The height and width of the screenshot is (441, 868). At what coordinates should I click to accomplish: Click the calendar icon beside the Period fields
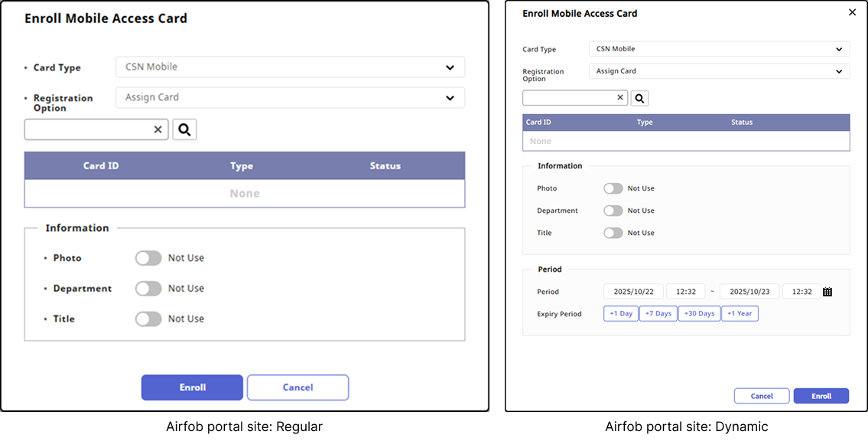click(827, 292)
